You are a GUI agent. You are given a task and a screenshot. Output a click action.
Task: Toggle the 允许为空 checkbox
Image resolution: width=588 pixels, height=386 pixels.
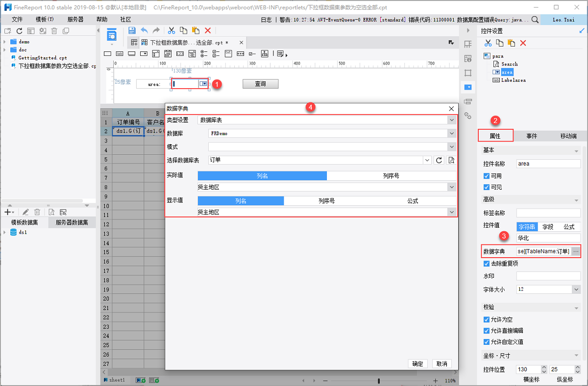(x=487, y=319)
